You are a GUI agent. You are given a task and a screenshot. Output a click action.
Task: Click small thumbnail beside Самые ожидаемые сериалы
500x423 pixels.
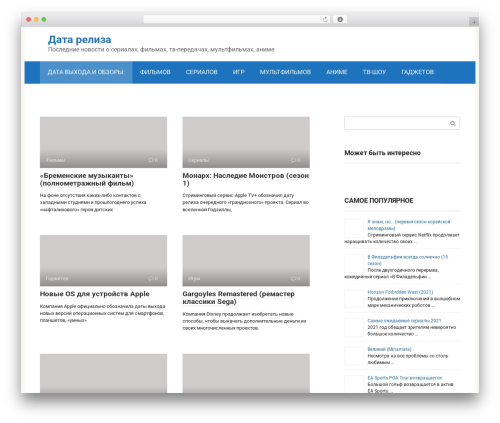pos(354,327)
